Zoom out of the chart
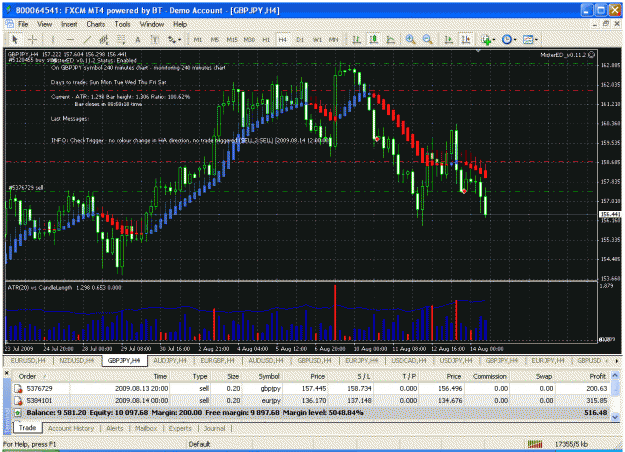Screen dimensions: 625x452 coord(427,39)
